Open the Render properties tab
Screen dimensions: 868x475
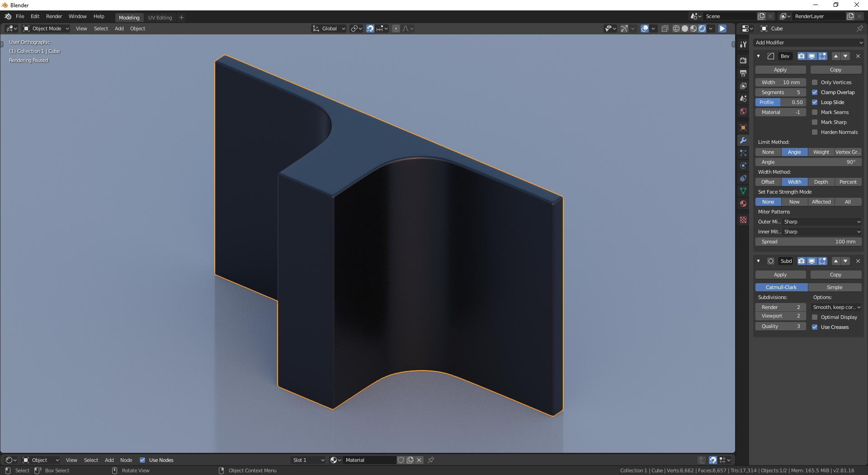(743, 60)
